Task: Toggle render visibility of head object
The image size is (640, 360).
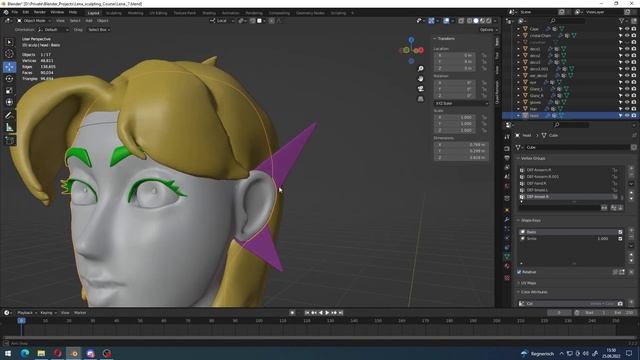Action: coord(633,116)
